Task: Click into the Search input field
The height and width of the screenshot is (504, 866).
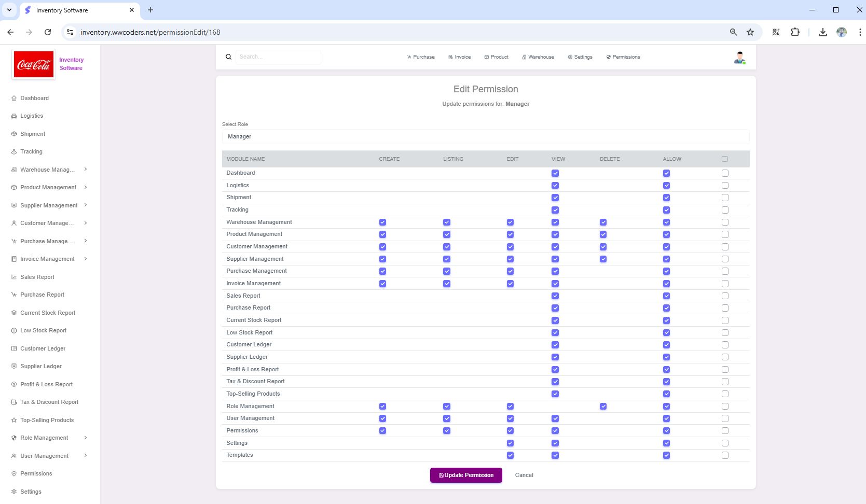Action: pyautogui.click(x=278, y=57)
